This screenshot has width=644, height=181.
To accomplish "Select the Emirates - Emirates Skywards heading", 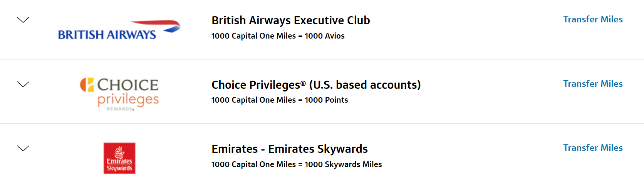I will [290, 149].
